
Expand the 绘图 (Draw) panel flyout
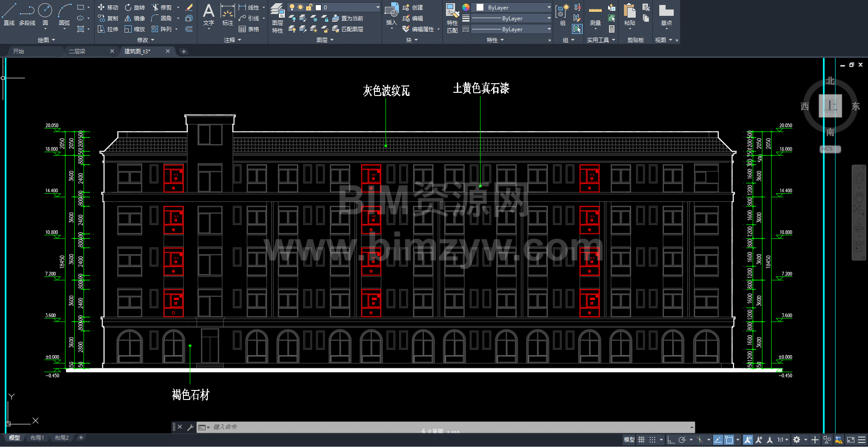[x=46, y=40]
